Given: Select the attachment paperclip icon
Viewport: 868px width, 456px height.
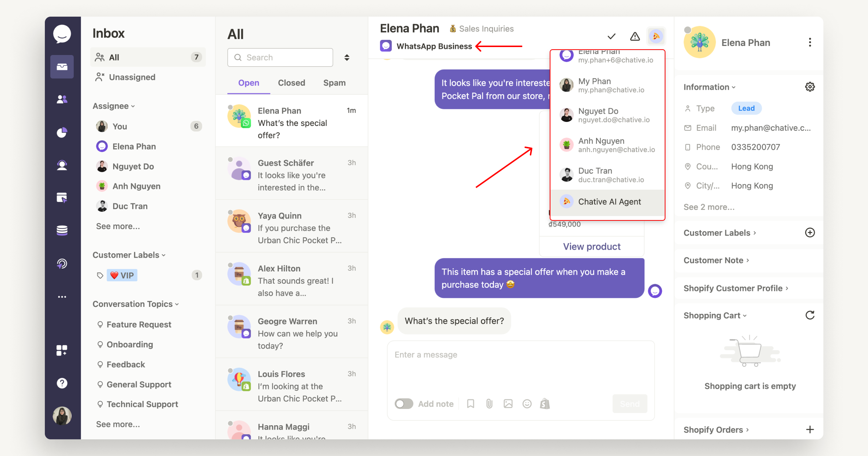Looking at the screenshot, I should point(489,404).
